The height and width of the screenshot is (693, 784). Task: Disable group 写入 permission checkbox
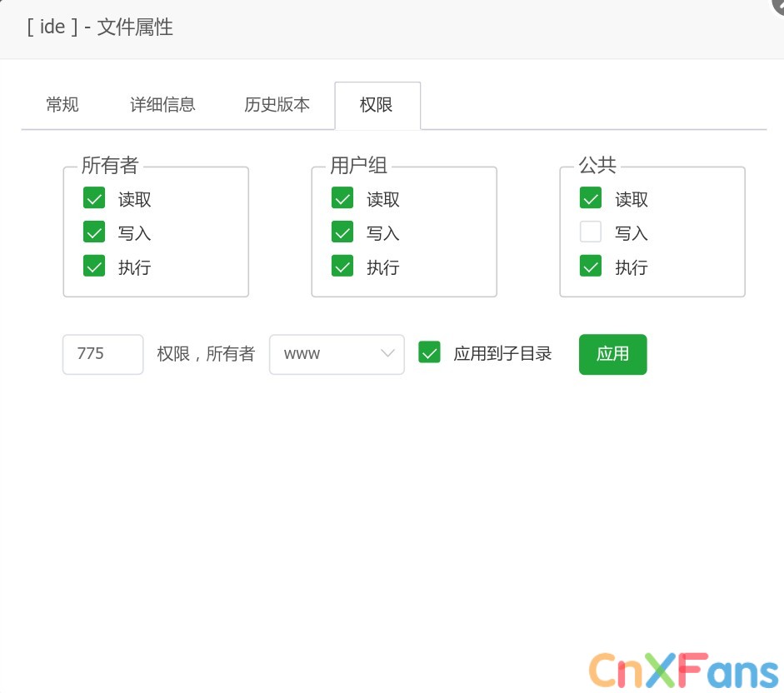[342, 232]
